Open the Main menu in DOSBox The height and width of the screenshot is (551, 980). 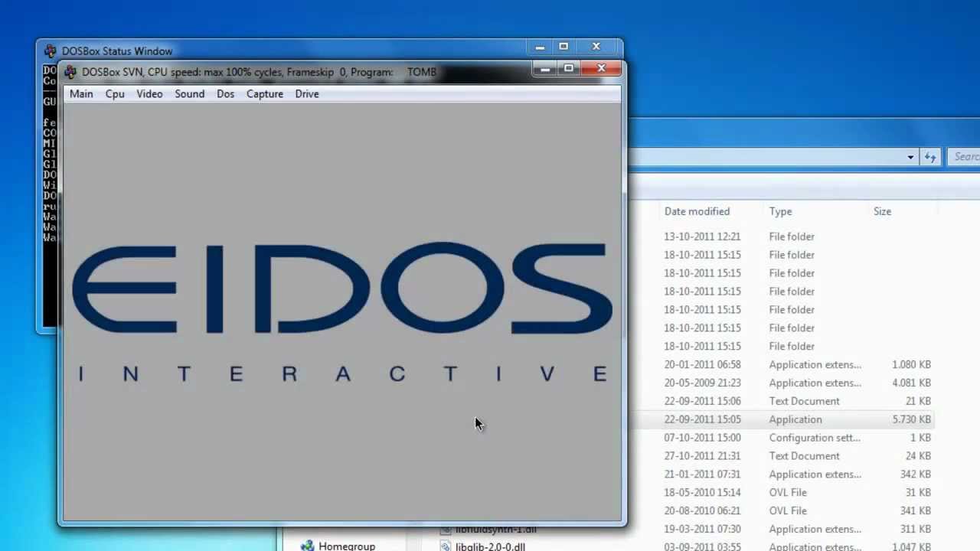[x=81, y=94]
